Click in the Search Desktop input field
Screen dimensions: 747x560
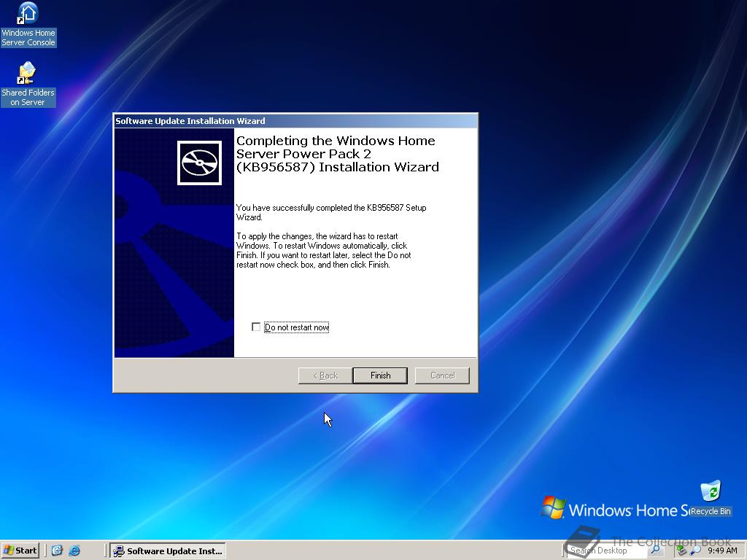pyautogui.click(x=606, y=551)
